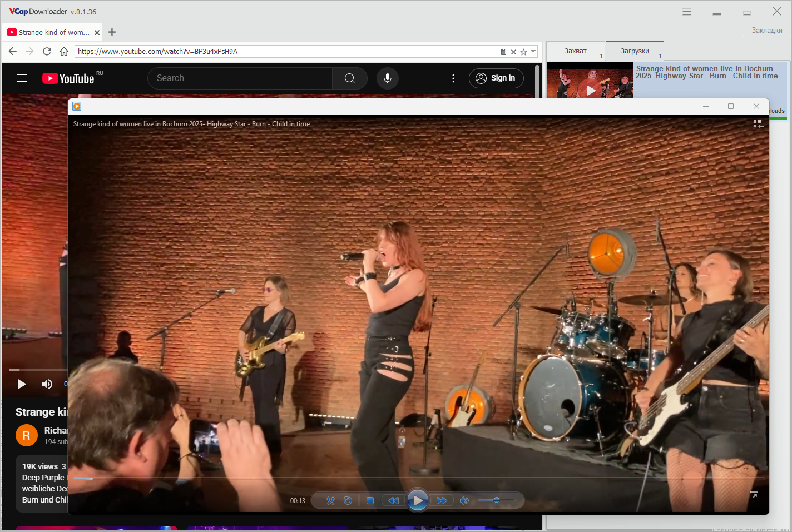This screenshot has height=532, width=792.
Task: Click the YouTube Sign in button
Action: (x=496, y=78)
